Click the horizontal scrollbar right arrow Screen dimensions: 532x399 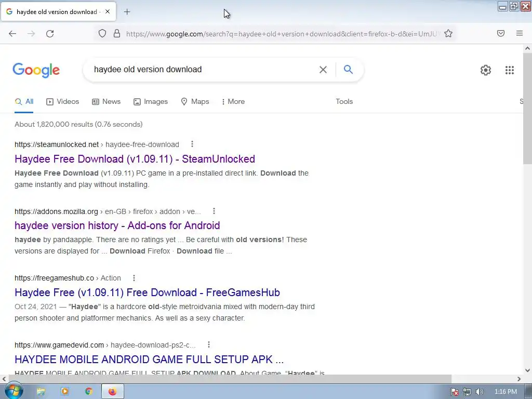coord(519,379)
